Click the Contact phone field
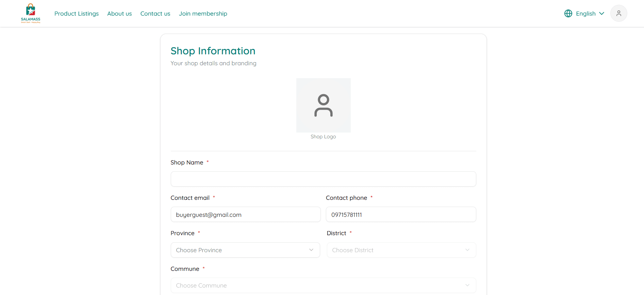Screen dimensions: 644x295 point(401,214)
